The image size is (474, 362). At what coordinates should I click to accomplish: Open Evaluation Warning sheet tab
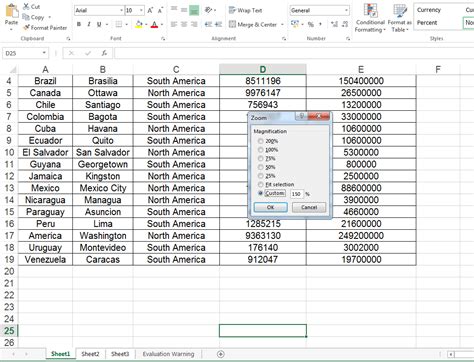point(168,354)
